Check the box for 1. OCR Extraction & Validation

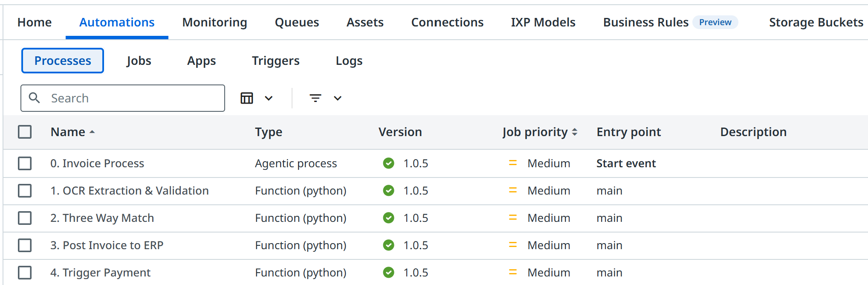25,191
